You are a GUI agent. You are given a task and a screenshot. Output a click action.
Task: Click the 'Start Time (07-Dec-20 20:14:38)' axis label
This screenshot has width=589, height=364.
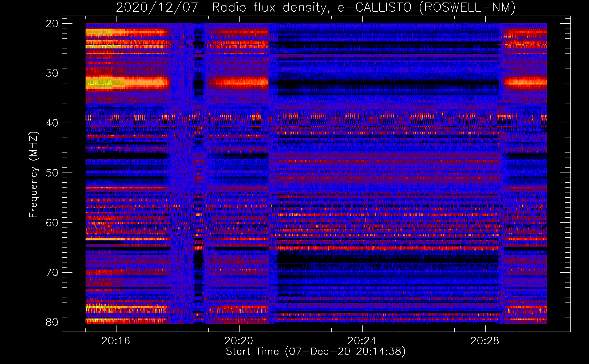tap(316, 352)
